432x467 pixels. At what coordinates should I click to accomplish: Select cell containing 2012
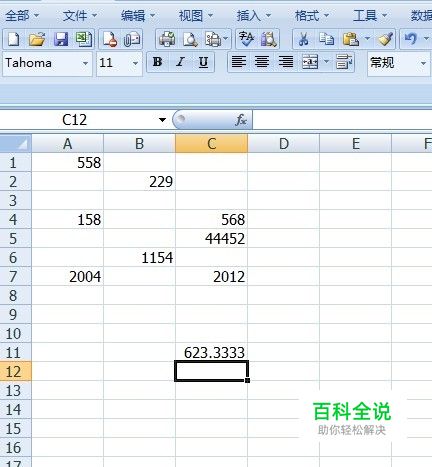(x=212, y=276)
